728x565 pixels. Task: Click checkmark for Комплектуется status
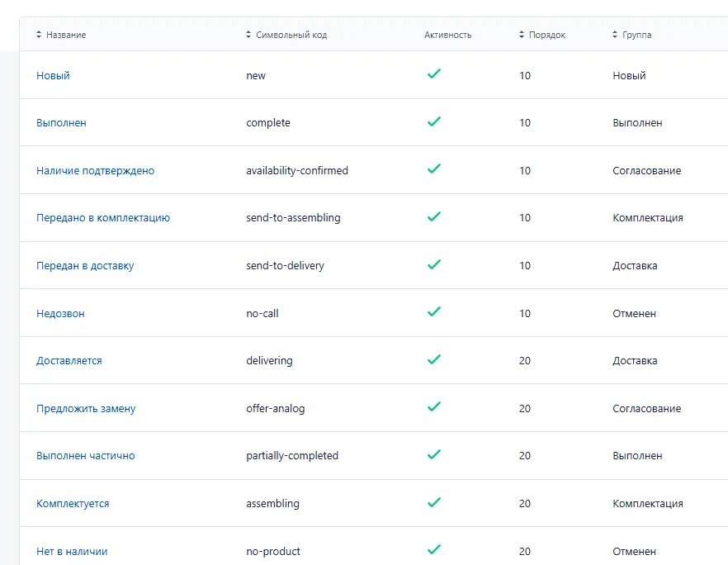434,502
